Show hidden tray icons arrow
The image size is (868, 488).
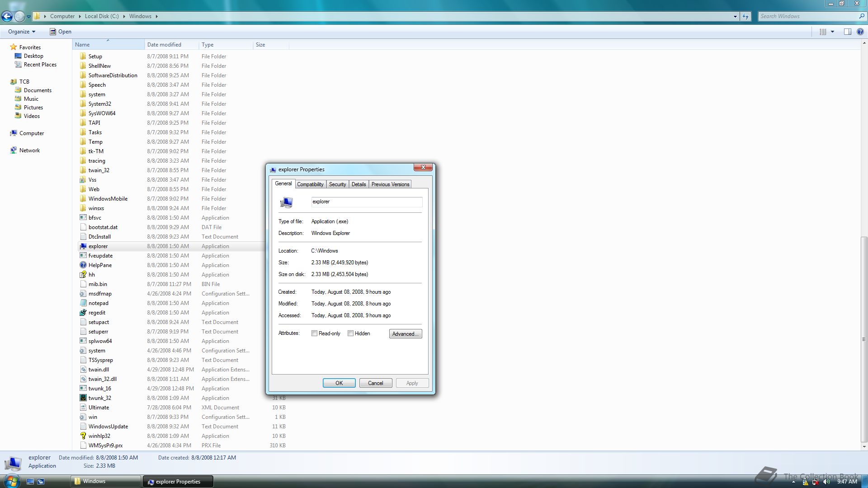[794, 482]
